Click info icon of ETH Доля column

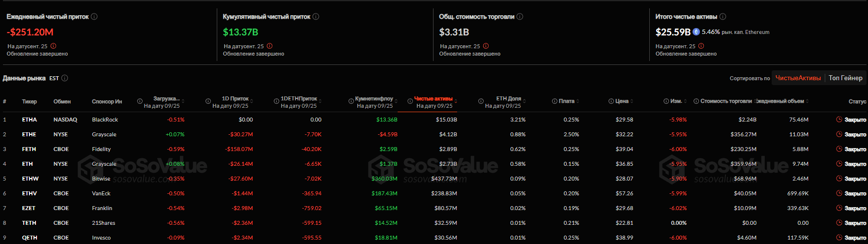(481, 101)
